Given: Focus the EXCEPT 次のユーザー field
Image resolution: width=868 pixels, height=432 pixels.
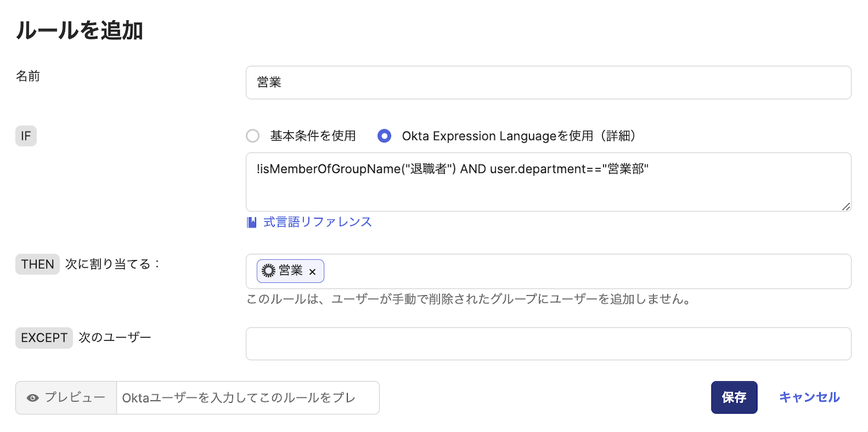Looking at the screenshot, I should pyautogui.click(x=548, y=343).
